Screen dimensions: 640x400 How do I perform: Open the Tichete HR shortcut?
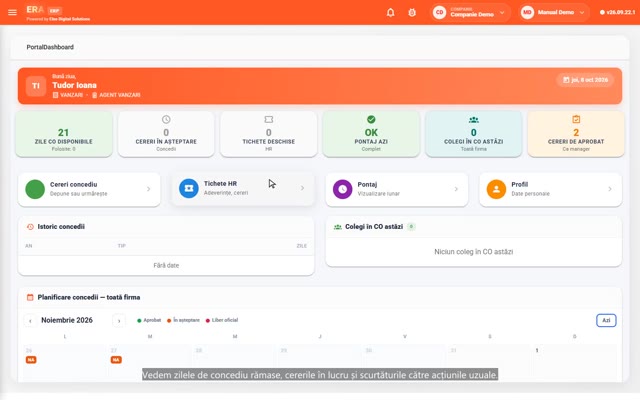click(243, 189)
